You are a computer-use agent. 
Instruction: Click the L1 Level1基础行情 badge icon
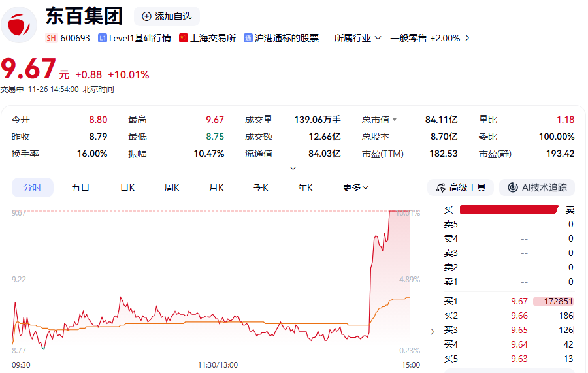tap(103, 39)
